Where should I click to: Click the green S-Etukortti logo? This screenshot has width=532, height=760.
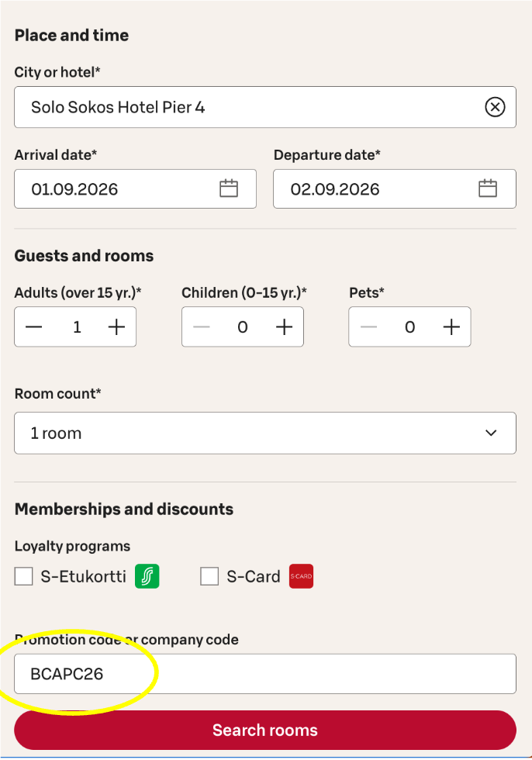click(147, 576)
